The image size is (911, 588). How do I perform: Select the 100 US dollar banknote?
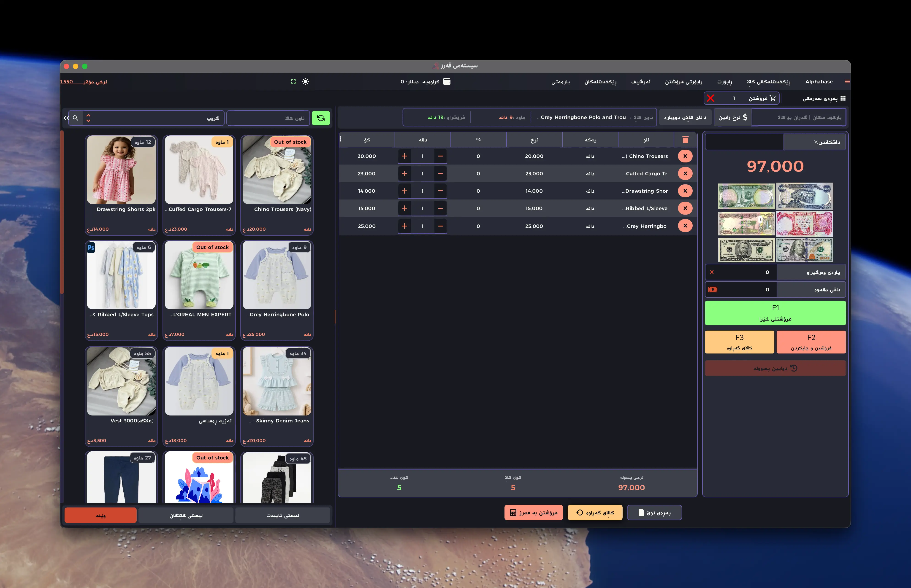(x=804, y=250)
